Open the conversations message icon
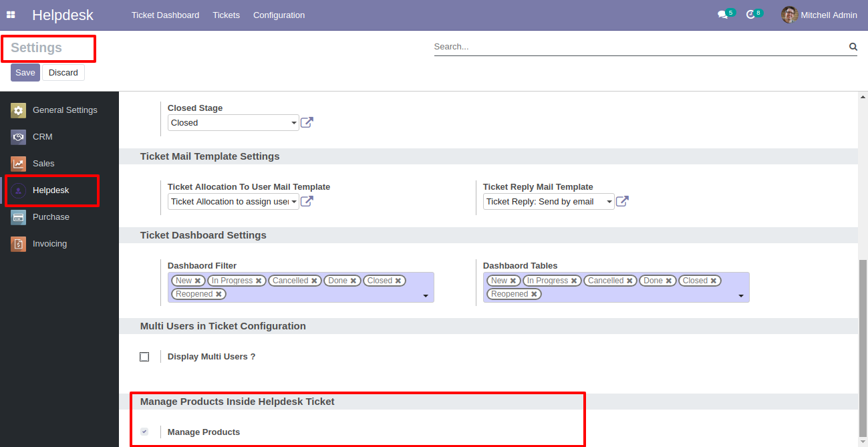868x447 pixels. (722, 15)
